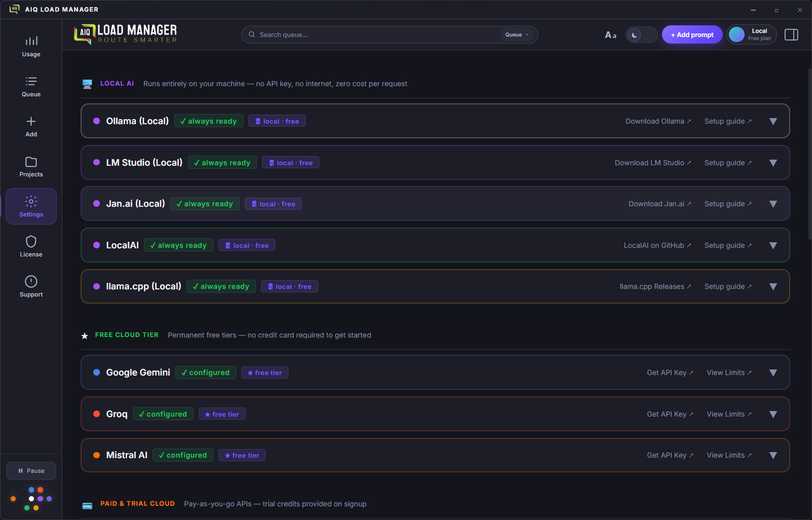Open View Limits for Groq

coord(729,414)
